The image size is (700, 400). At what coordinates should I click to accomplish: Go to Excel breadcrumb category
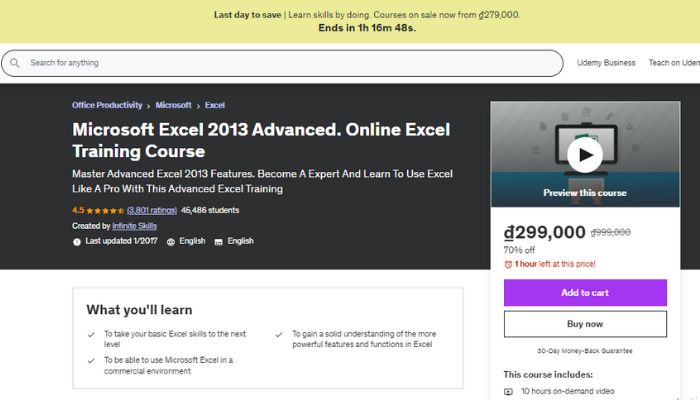click(215, 105)
